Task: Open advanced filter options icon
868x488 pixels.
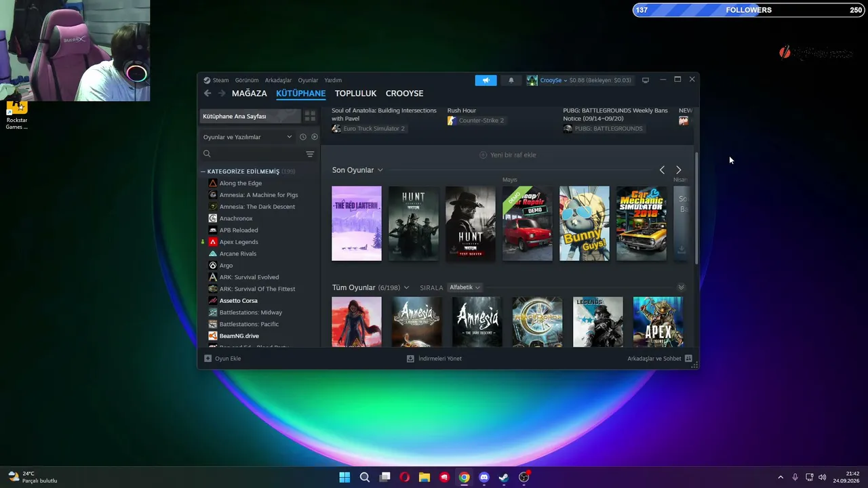Action: tap(310, 154)
